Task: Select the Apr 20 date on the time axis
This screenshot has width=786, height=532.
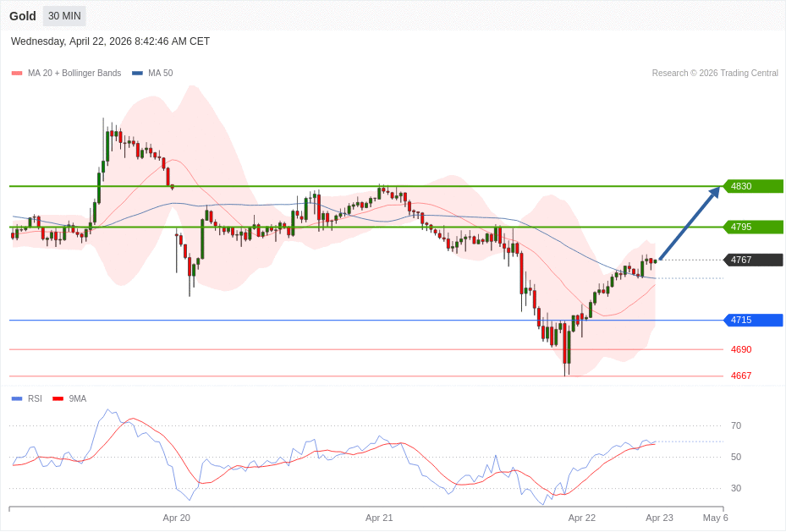Action: point(176,518)
